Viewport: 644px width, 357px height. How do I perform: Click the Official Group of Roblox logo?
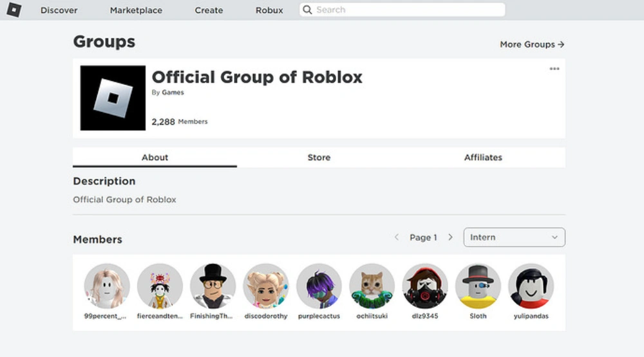pyautogui.click(x=113, y=98)
